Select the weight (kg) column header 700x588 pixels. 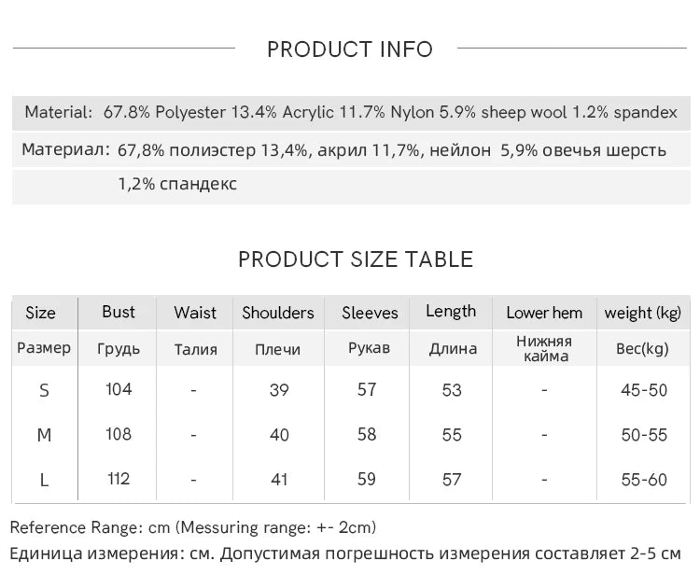tap(643, 313)
